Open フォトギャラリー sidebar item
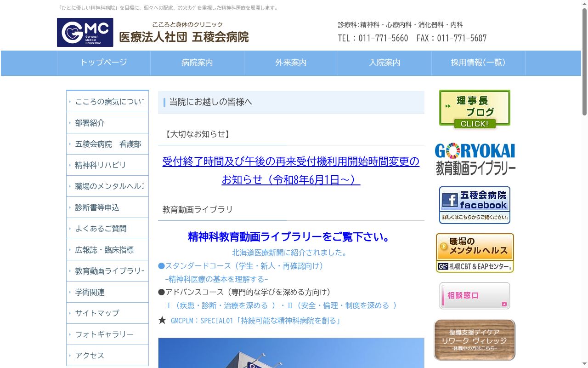The image size is (588, 368). pos(107,334)
